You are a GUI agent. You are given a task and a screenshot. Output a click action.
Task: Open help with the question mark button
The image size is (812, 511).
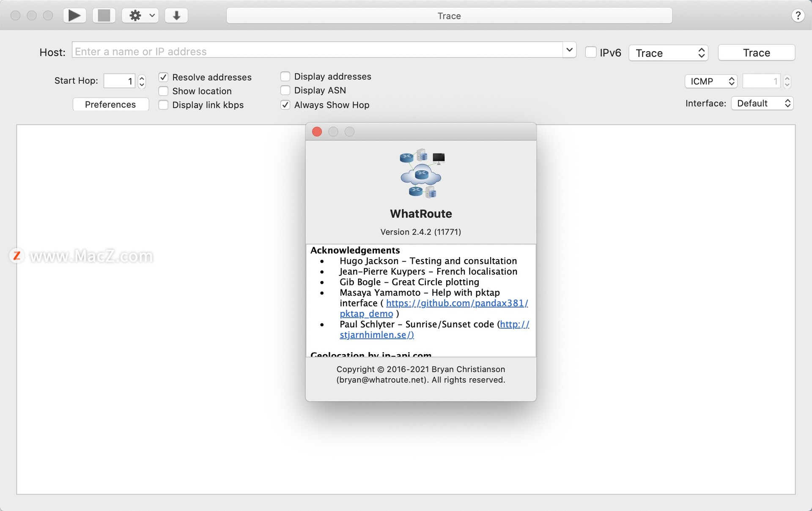tap(798, 16)
